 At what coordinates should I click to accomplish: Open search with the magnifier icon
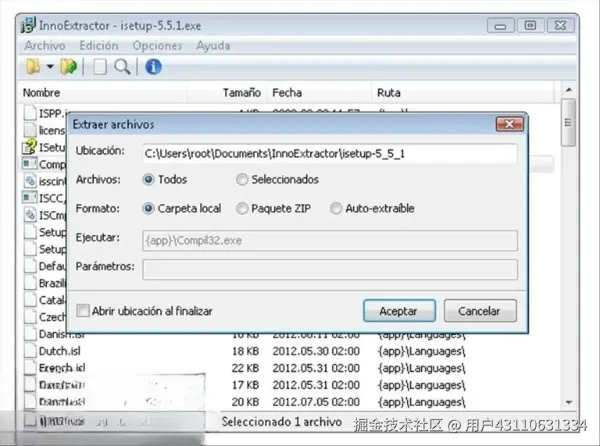pos(122,67)
